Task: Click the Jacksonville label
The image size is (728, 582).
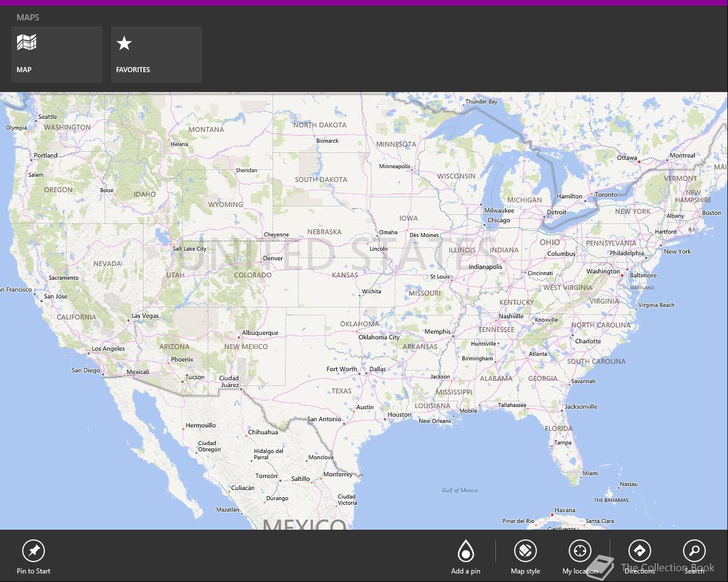Action: click(581, 406)
